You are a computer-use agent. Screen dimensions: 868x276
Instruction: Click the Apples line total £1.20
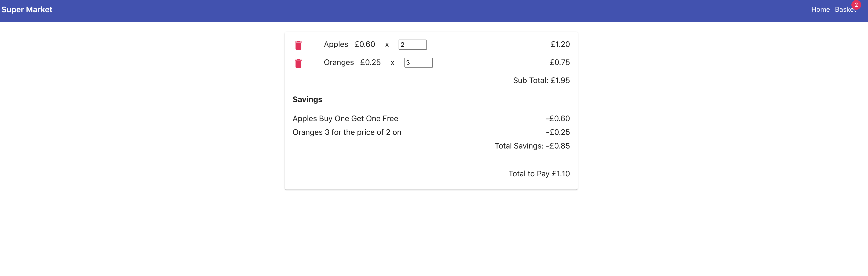coord(560,44)
